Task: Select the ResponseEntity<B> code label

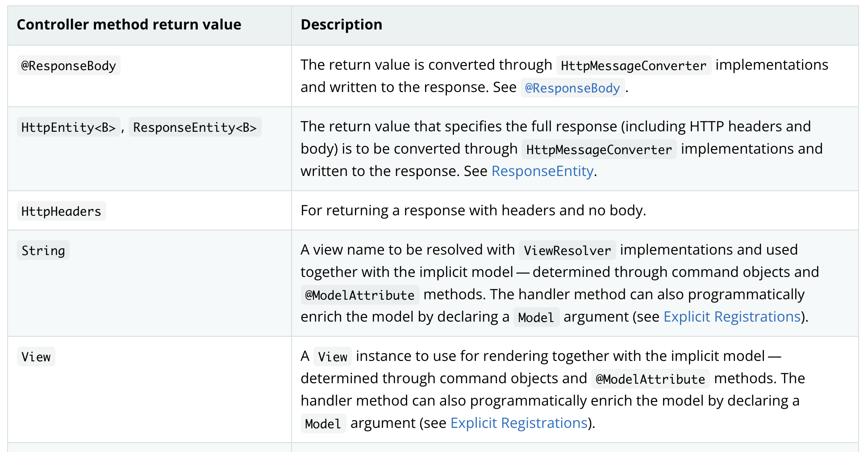Action: pos(195,127)
